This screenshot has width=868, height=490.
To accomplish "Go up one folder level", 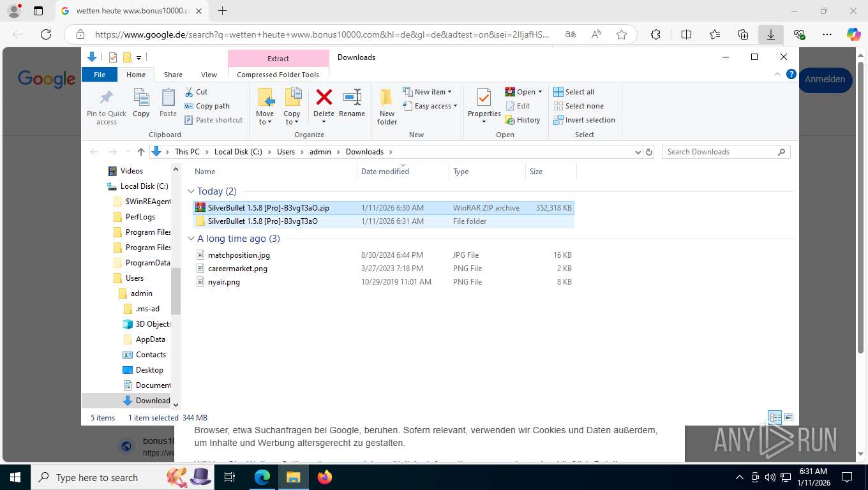I will [x=141, y=152].
